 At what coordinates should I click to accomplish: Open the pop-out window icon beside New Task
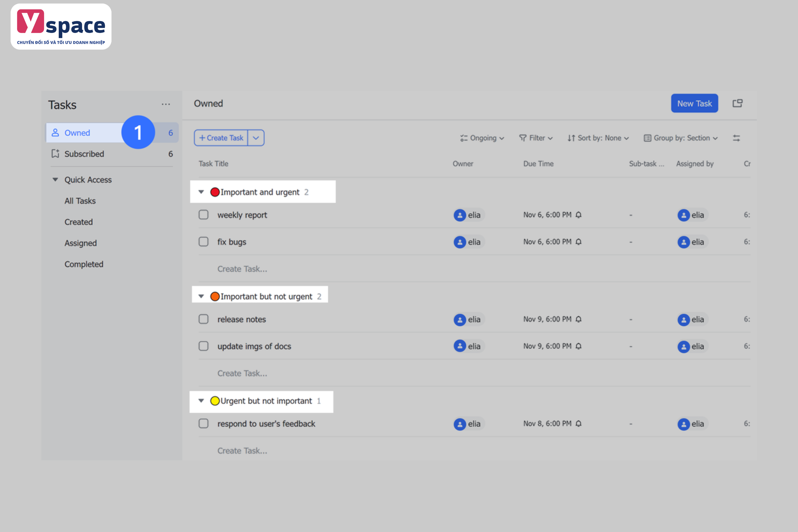point(737,103)
